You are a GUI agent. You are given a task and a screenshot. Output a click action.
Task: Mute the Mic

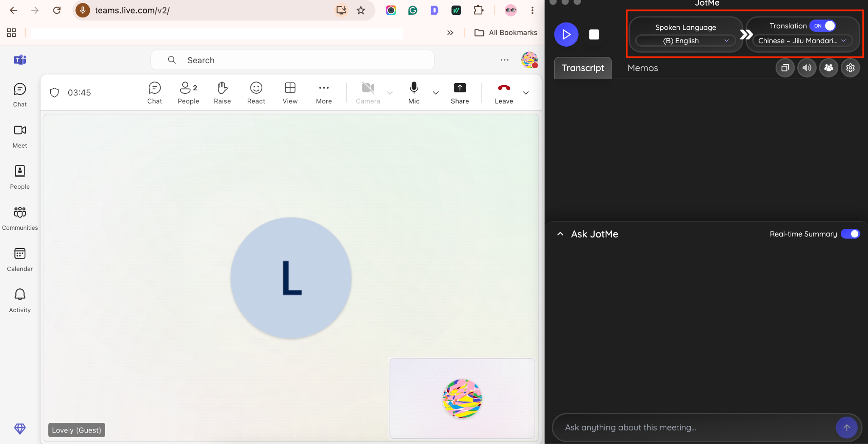[x=414, y=93]
